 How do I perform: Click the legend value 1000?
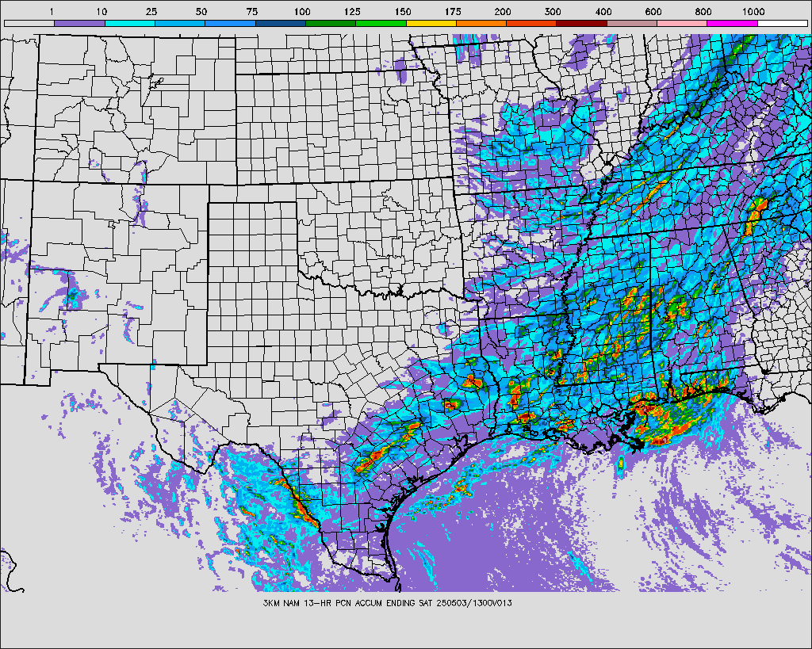click(x=753, y=12)
